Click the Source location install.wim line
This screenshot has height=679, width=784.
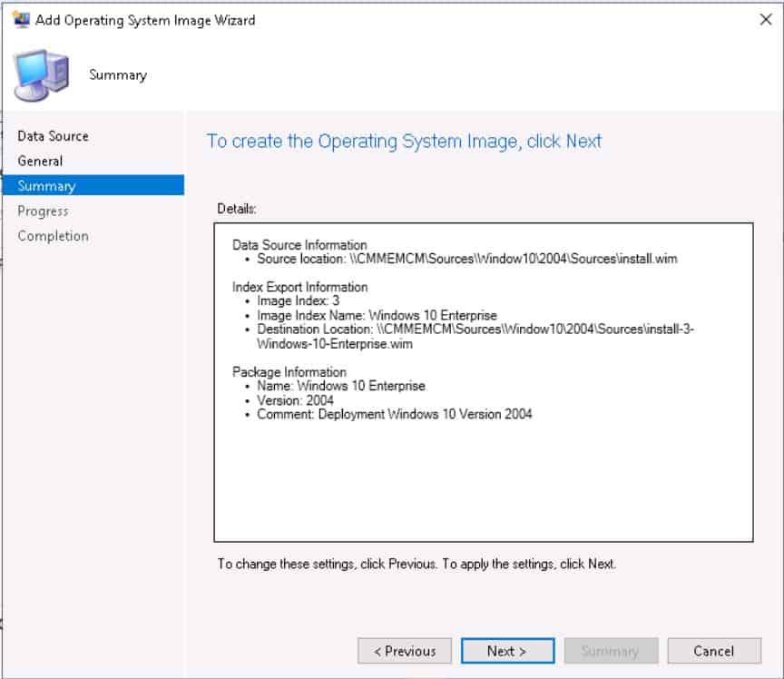coord(467,259)
